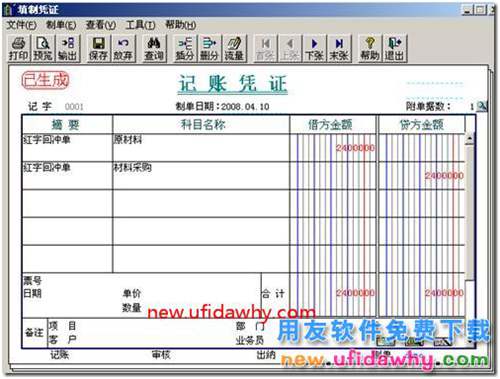Go to previous voucher with 上张
This screenshot has width=500, height=379.
point(290,49)
